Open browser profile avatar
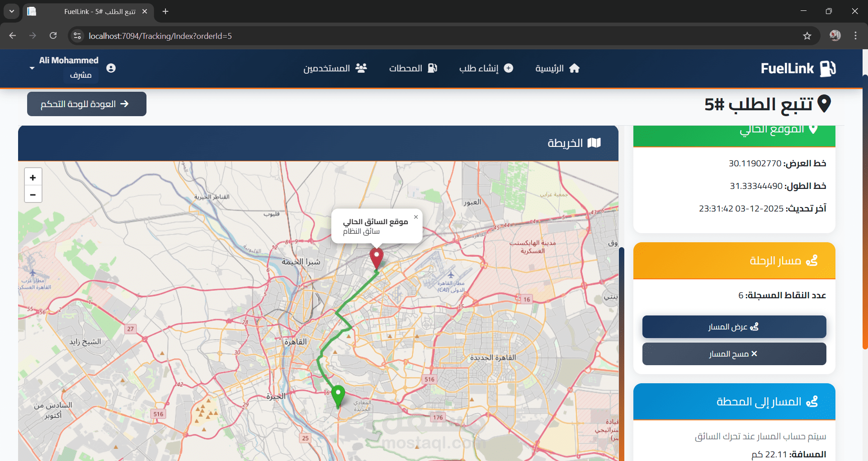This screenshot has height=461, width=868. 835,36
